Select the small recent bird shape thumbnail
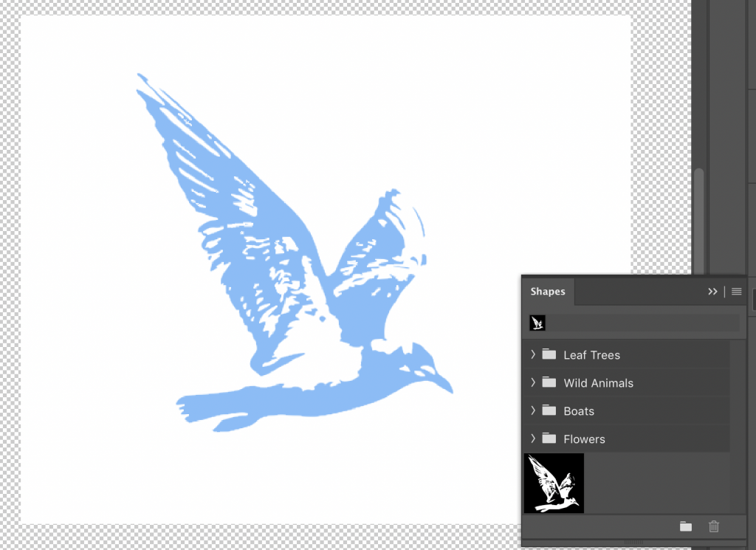This screenshot has width=756, height=550. tap(537, 323)
